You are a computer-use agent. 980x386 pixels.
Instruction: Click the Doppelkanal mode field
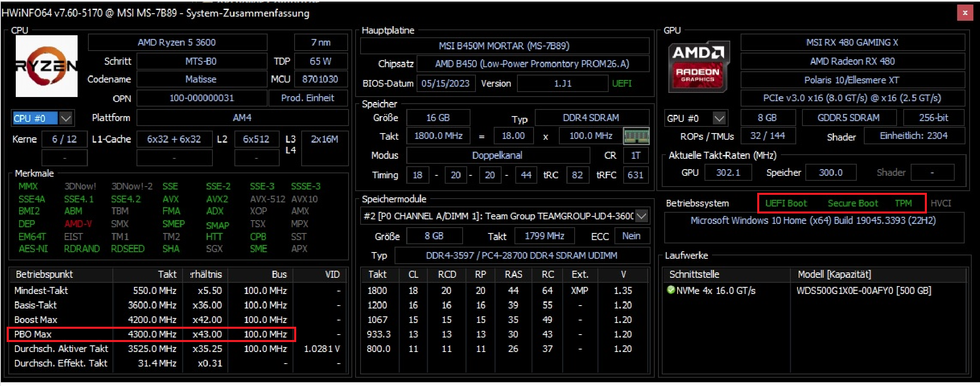497,155
